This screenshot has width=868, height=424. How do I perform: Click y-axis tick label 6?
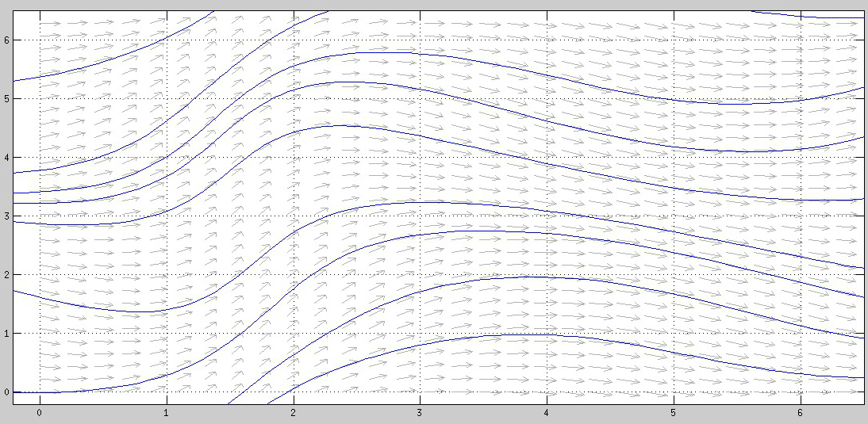point(6,40)
